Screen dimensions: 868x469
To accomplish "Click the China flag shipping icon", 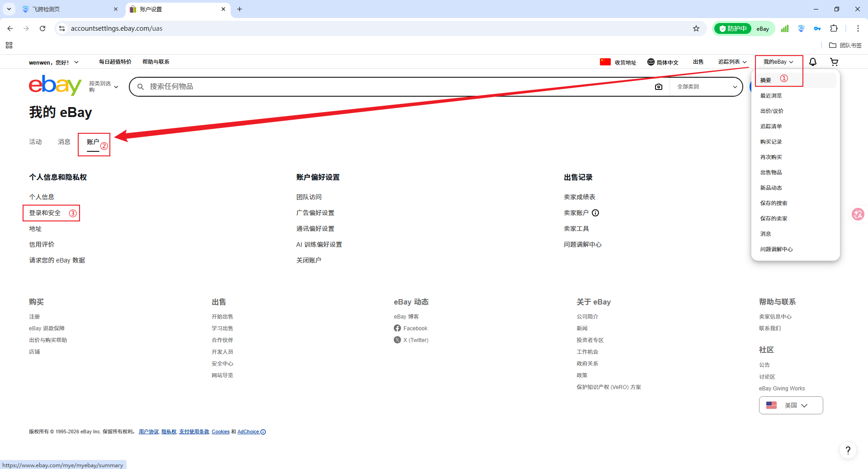I will (605, 62).
